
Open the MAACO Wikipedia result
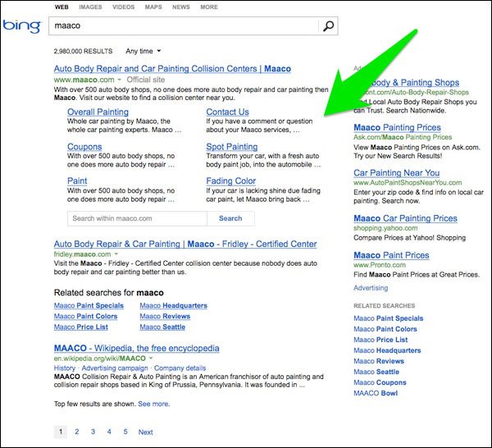tap(136, 348)
